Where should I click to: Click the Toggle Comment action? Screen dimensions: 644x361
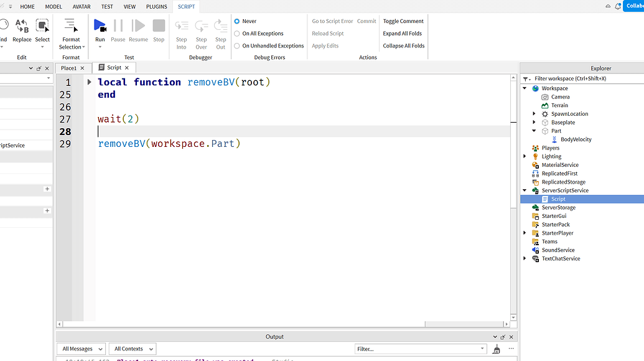click(x=403, y=21)
